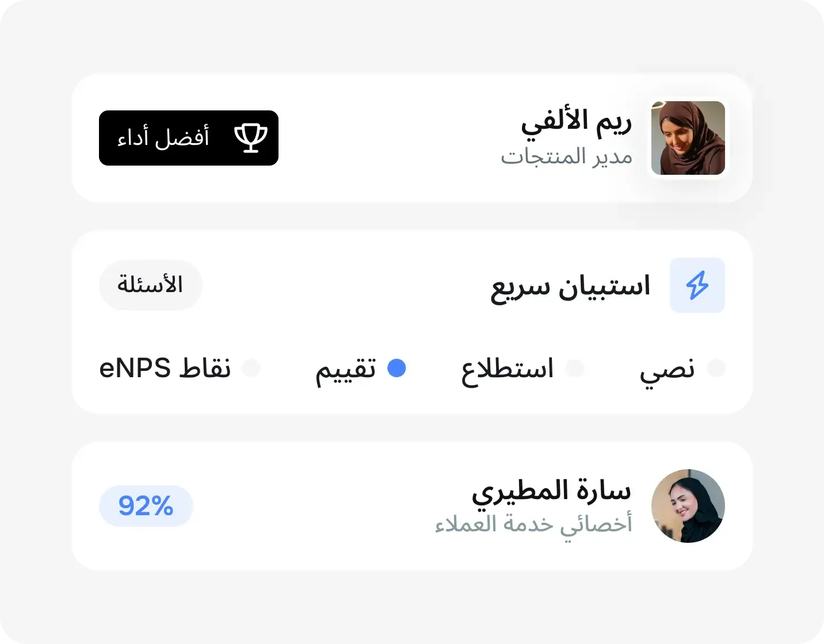Viewport: 824px width, 644px height.
Task: Open the الأسئلة questions tab
Action: [x=150, y=285]
